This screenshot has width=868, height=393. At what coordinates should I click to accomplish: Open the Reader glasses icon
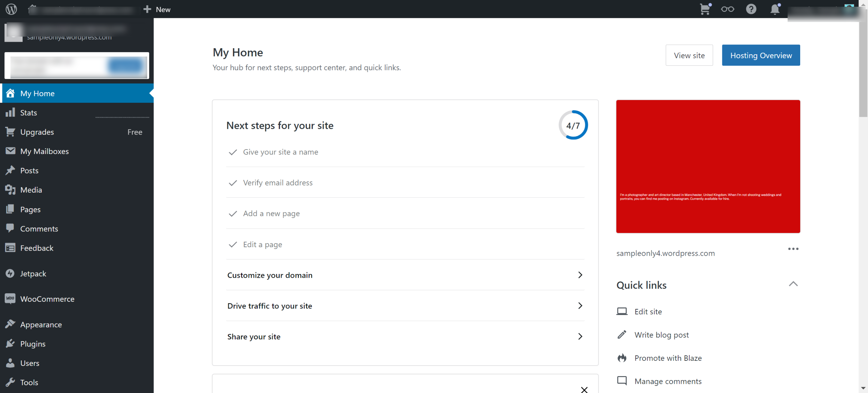[x=727, y=9]
